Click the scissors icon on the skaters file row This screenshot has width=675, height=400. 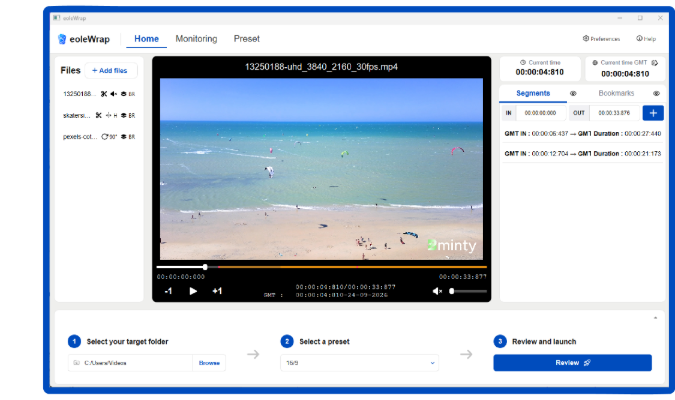(99, 115)
